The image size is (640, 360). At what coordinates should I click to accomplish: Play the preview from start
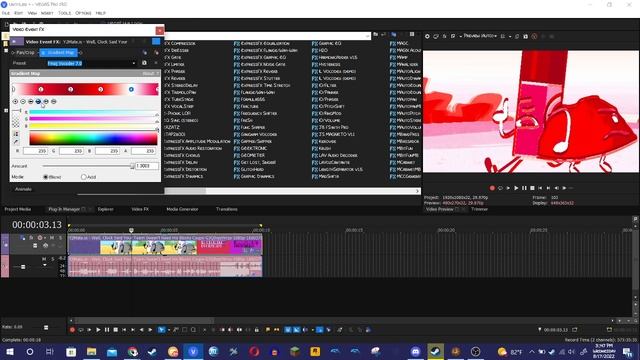[508, 188]
